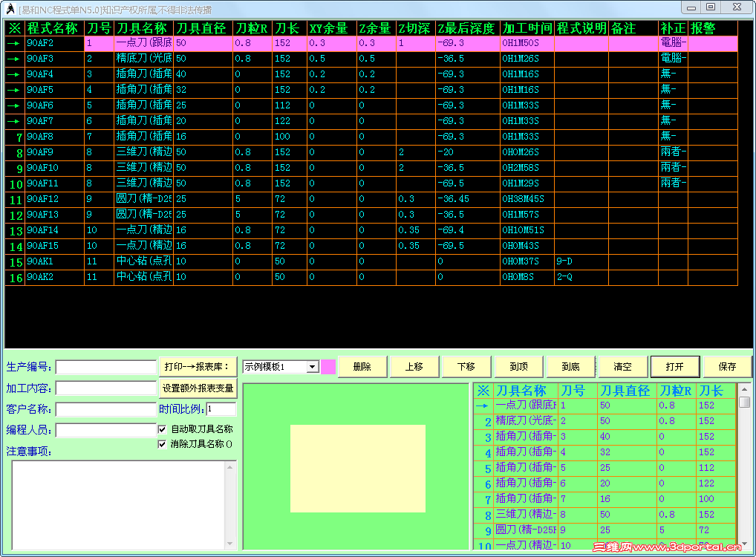
Task: Click the arrow marker of row 90AF4
Action: pyautogui.click(x=15, y=74)
